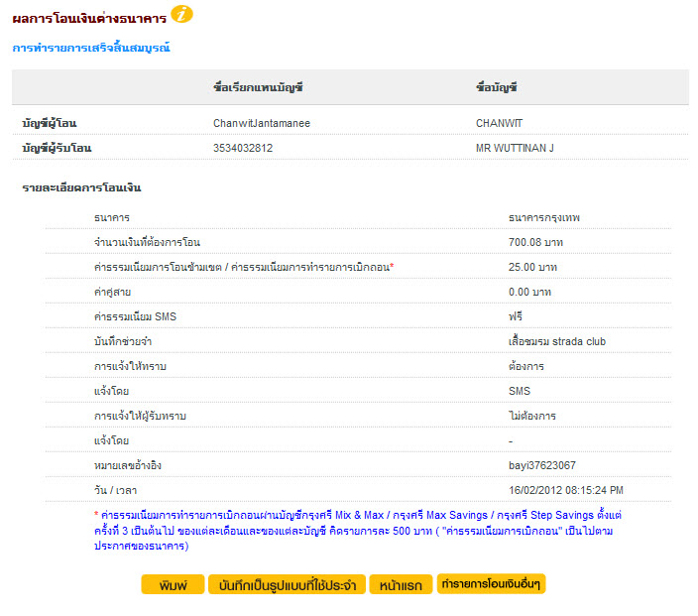The width and height of the screenshot is (698, 616).
Task: Click the recipient name MR WUTTINAN J
Action: [515, 148]
